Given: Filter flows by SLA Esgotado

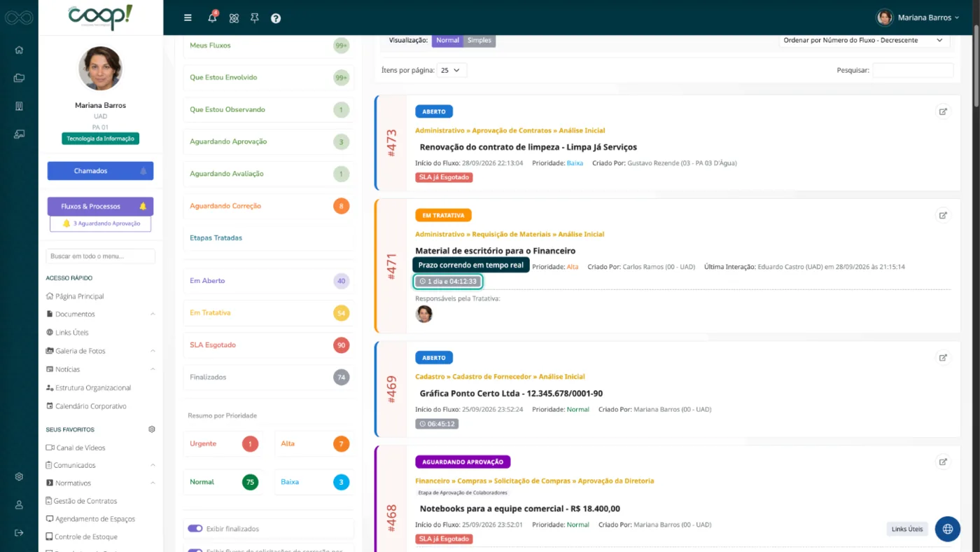Looking at the screenshot, I should (269, 345).
